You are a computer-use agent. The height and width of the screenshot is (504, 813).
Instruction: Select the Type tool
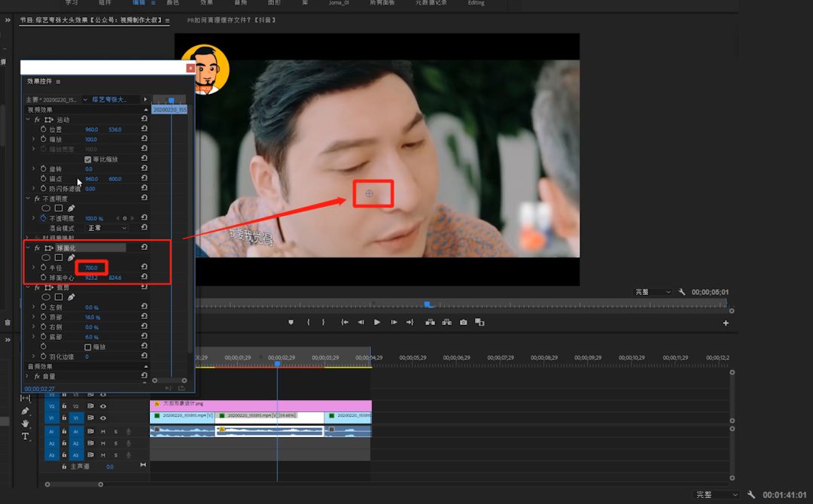click(x=25, y=436)
